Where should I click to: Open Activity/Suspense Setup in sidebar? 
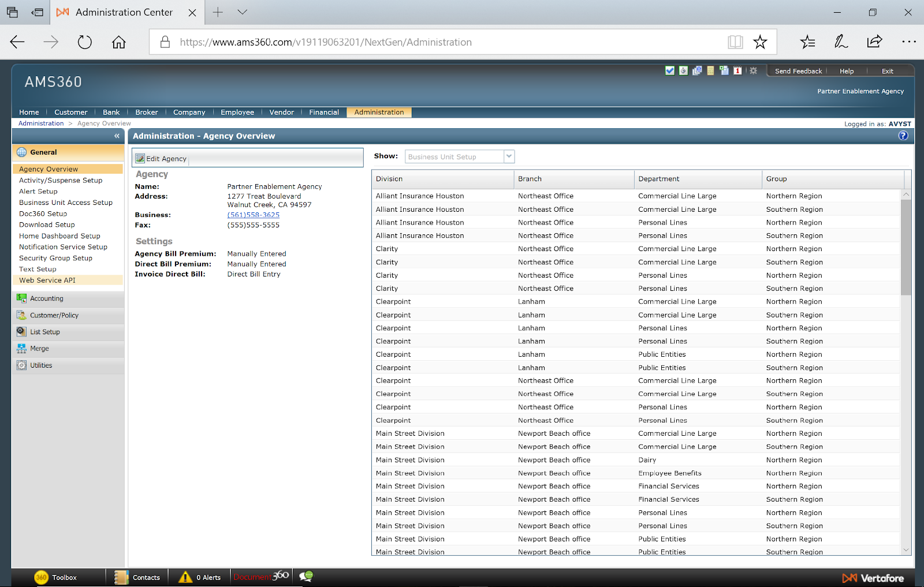click(x=61, y=180)
